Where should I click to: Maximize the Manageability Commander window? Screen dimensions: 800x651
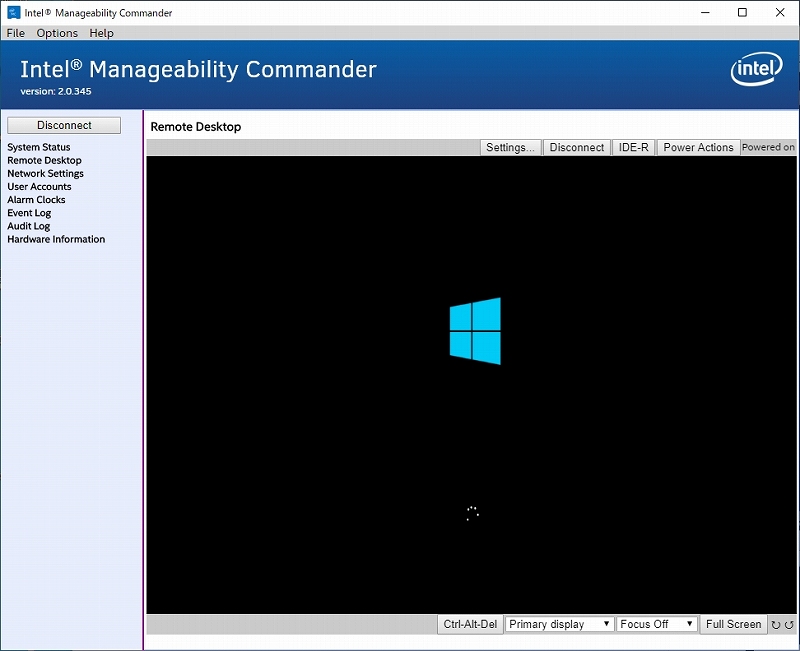click(742, 12)
